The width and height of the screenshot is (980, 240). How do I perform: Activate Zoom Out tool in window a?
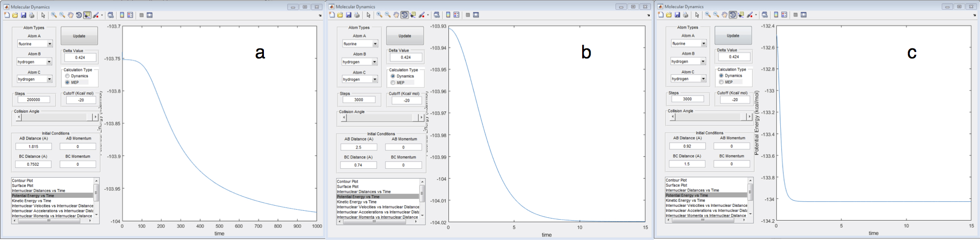click(62, 15)
